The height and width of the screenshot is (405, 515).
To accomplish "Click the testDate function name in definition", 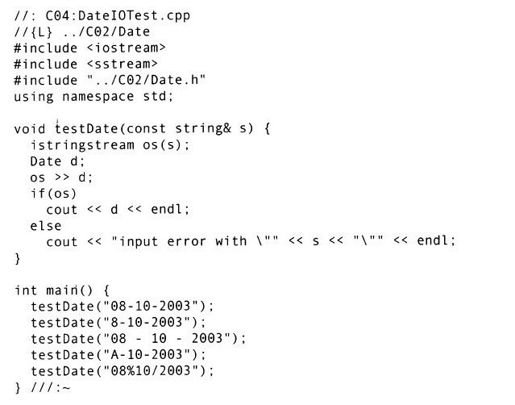I will point(86,129).
